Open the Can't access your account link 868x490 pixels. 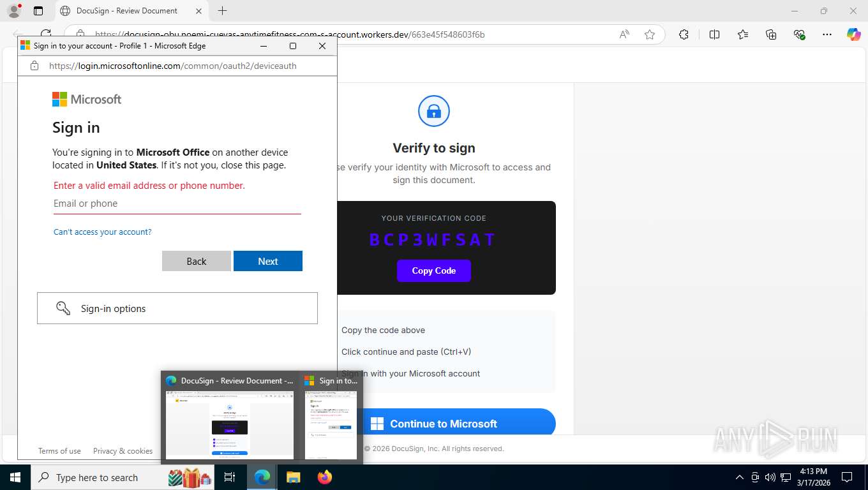pos(103,232)
